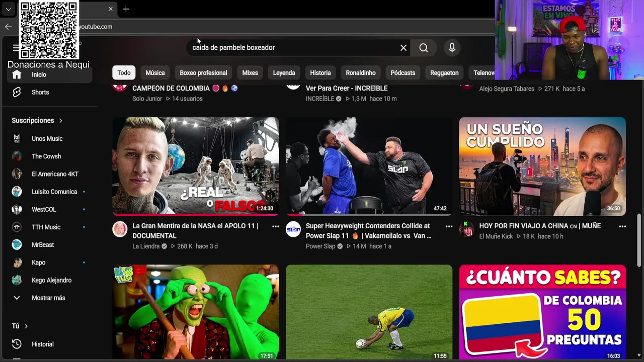Select the Mixes filter chip
Image resolution: width=644 pixels, height=362 pixels.
tap(250, 73)
